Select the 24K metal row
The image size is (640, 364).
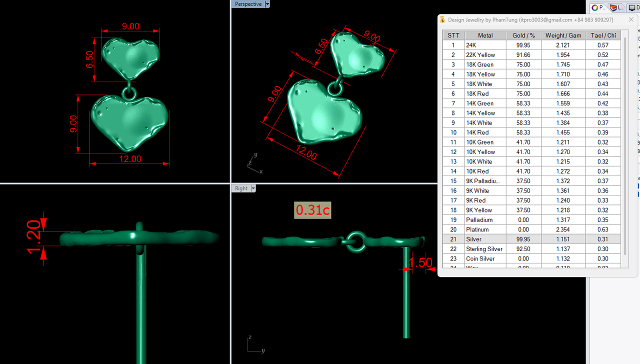(532, 45)
